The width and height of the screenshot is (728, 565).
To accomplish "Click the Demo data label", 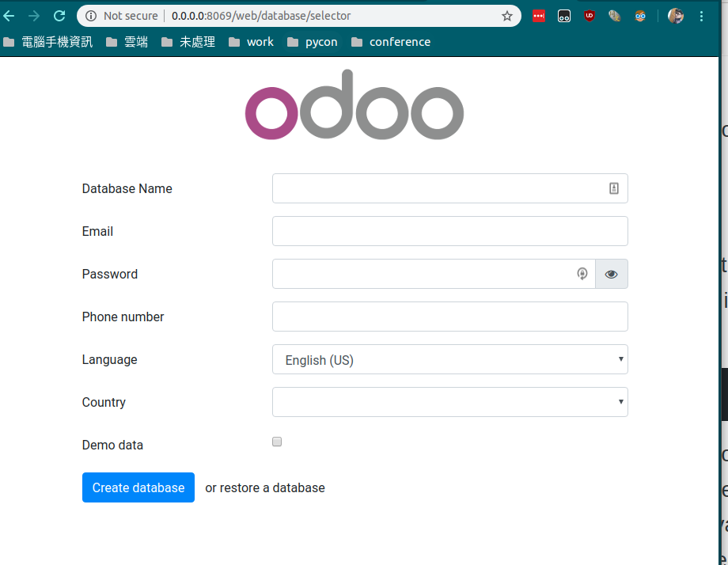I will click(x=112, y=445).
